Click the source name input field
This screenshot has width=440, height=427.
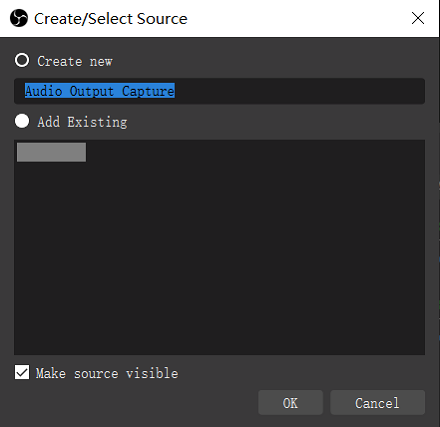[x=219, y=91]
